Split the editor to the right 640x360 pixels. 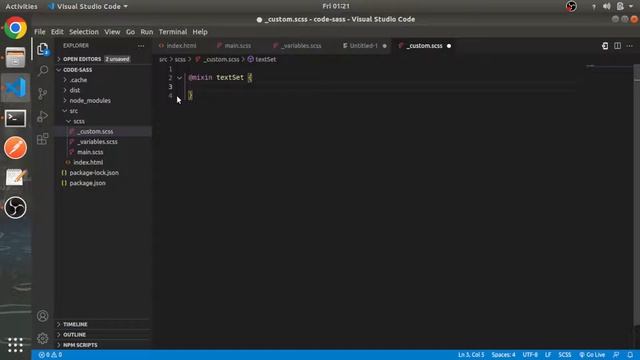(x=618, y=46)
